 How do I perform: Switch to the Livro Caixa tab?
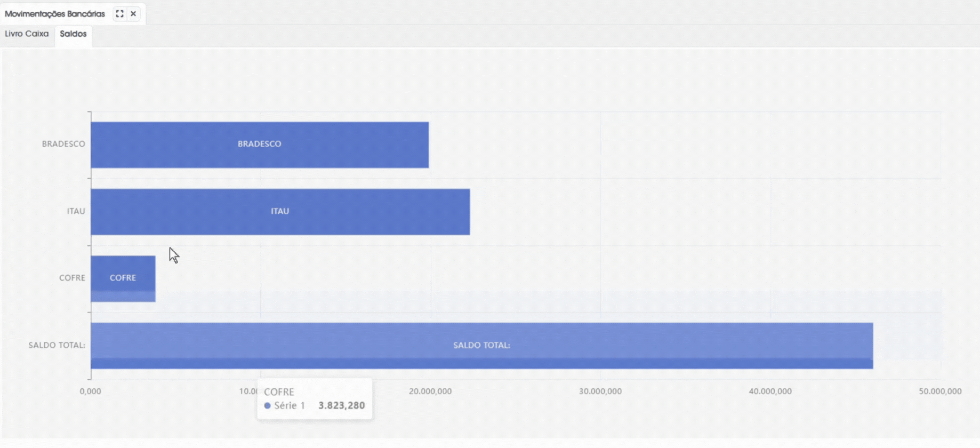[x=27, y=34]
